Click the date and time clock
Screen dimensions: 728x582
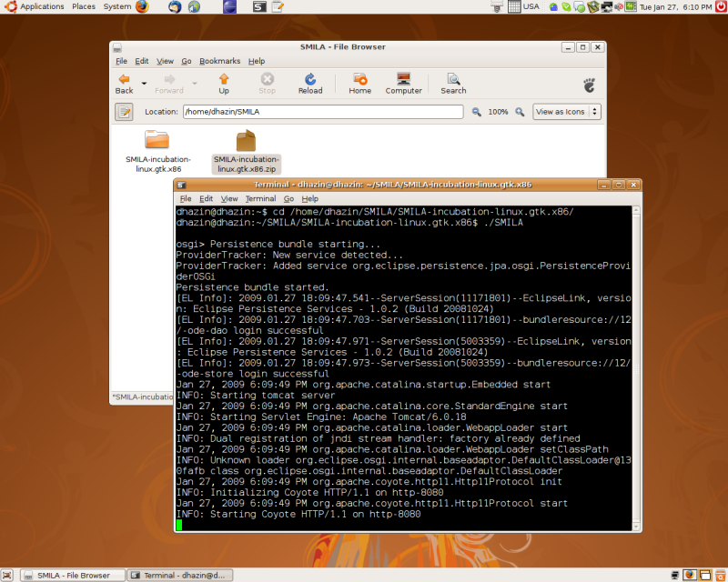[x=675, y=7]
